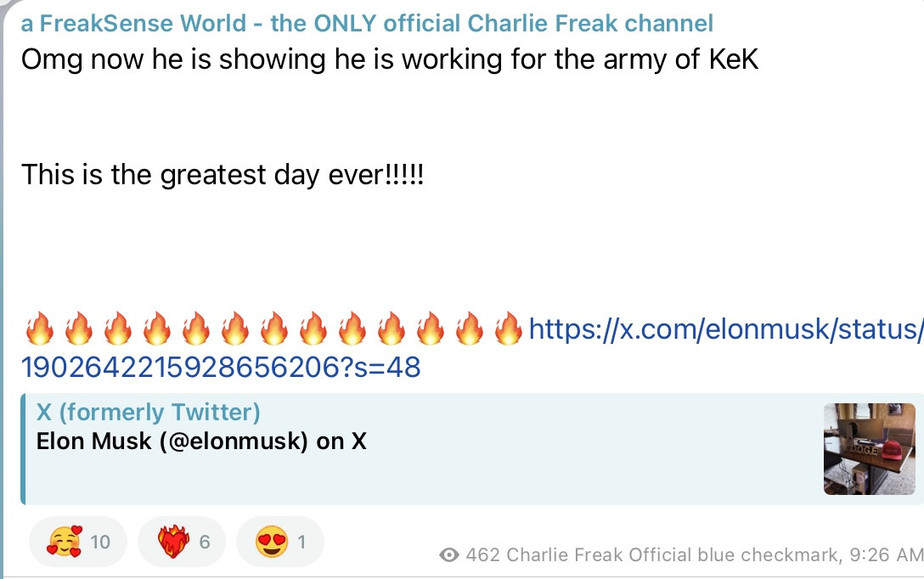Open the Elon Musk tweet preview thumbnail
The height and width of the screenshot is (579, 924).
[x=869, y=449]
